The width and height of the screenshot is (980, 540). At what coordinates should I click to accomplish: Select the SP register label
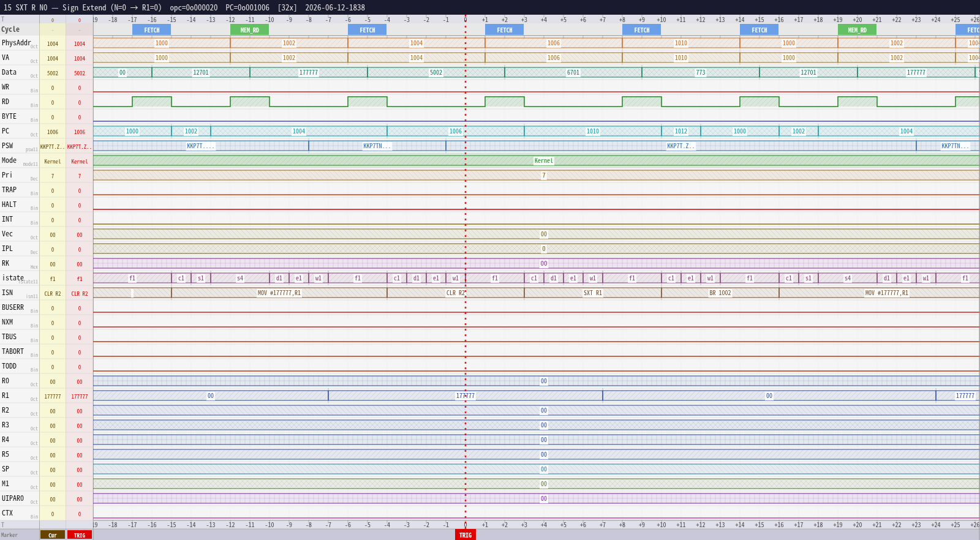[6, 469]
